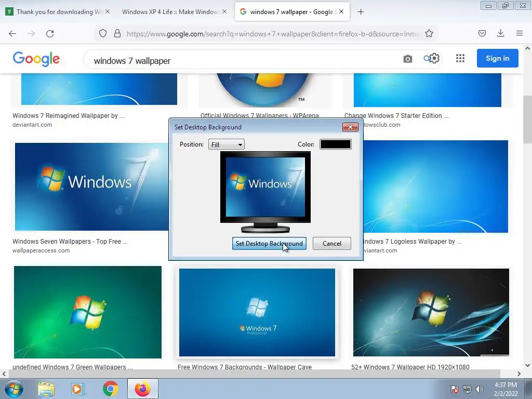Viewport: 532px width, 399px height.
Task: Close the 'Thank you for downloading' tab
Action: [x=108, y=11]
